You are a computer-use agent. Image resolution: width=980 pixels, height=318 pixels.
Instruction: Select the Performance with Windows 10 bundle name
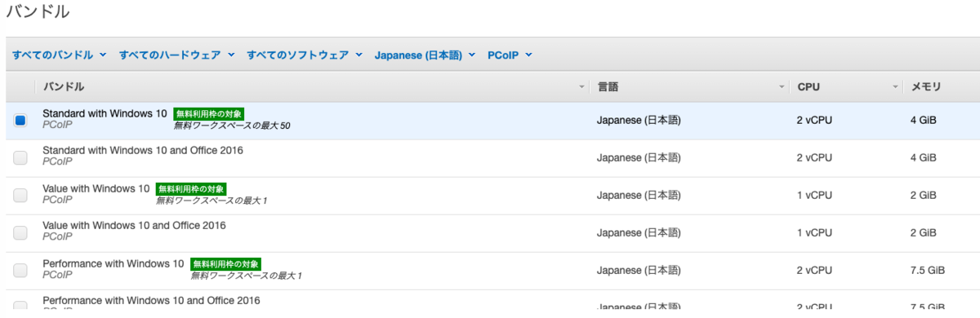click(114, 263)
